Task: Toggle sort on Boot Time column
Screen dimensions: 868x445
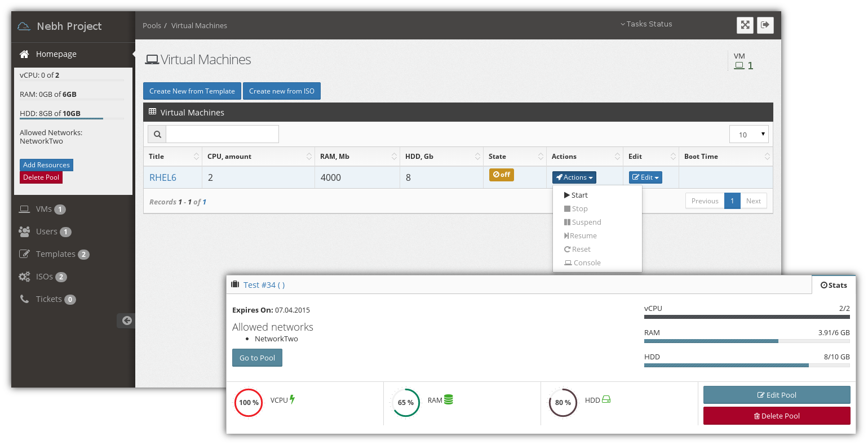Action: click(x=767, y=157)
